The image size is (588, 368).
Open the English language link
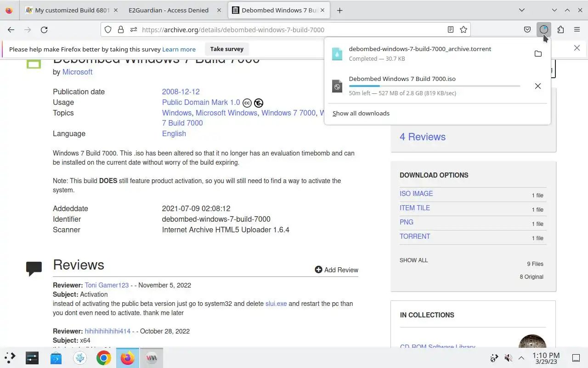click(174, 133)
